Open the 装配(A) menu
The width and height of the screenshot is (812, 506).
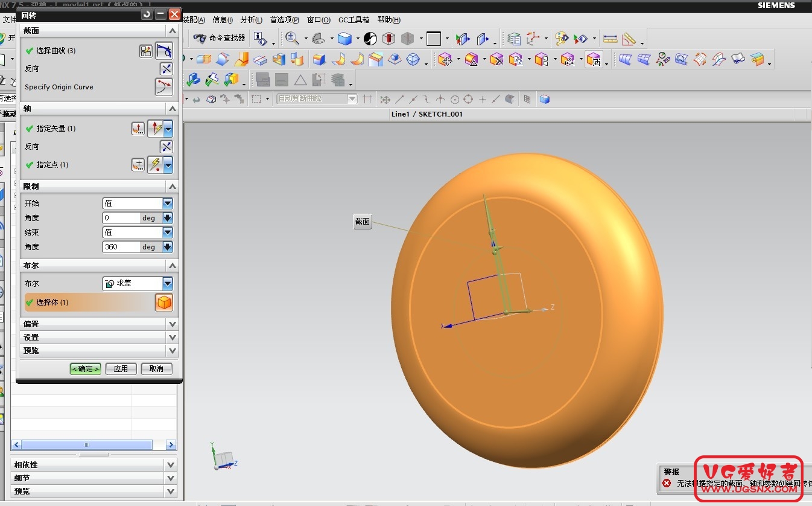coord(194,20)
